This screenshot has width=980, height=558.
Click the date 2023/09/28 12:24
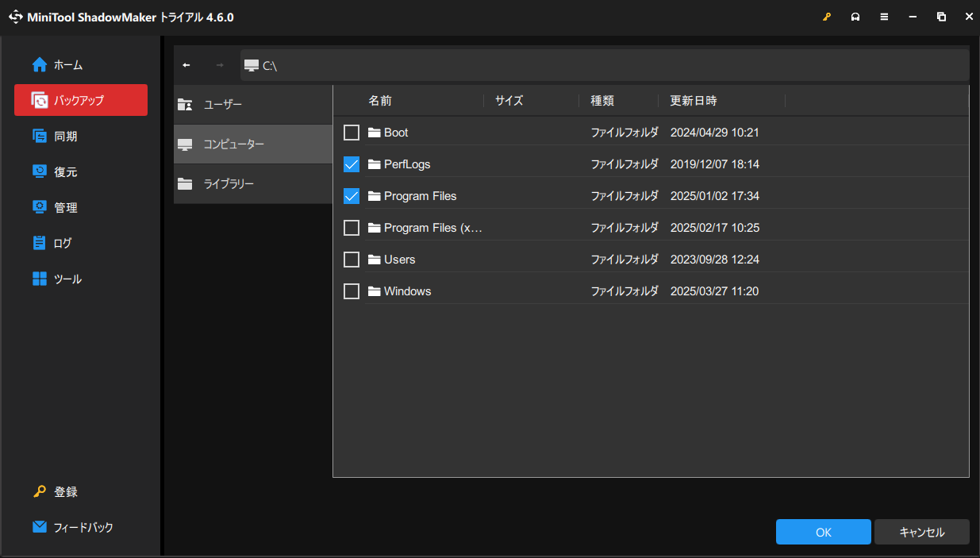715,260
